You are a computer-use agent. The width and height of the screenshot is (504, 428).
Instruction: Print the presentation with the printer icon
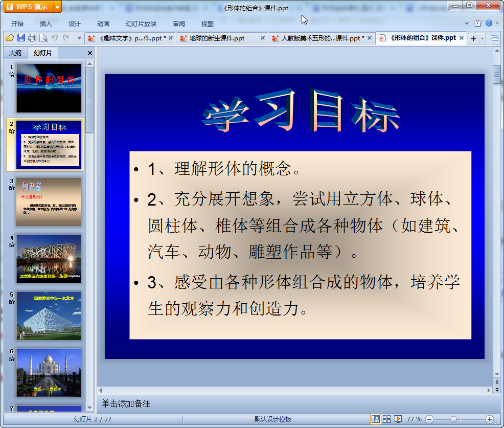(x=32, y=38)
